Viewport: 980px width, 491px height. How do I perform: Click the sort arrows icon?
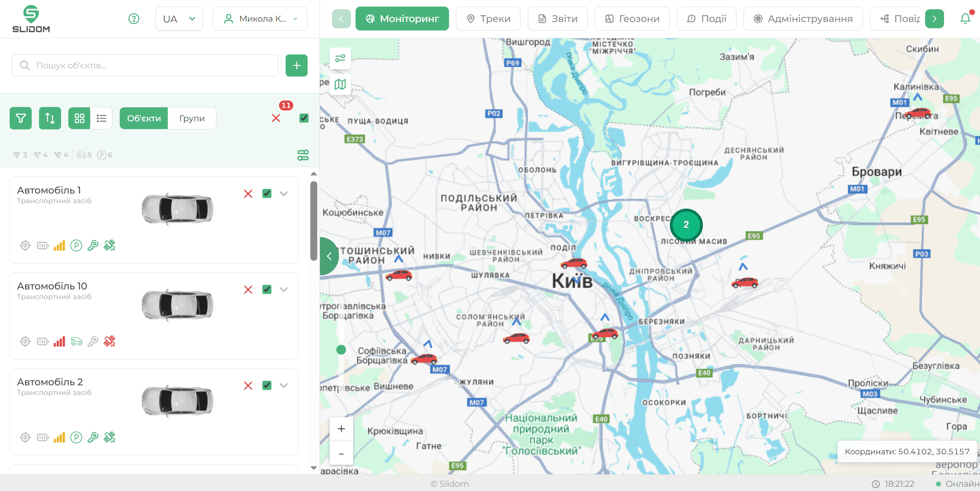[50, 118]
